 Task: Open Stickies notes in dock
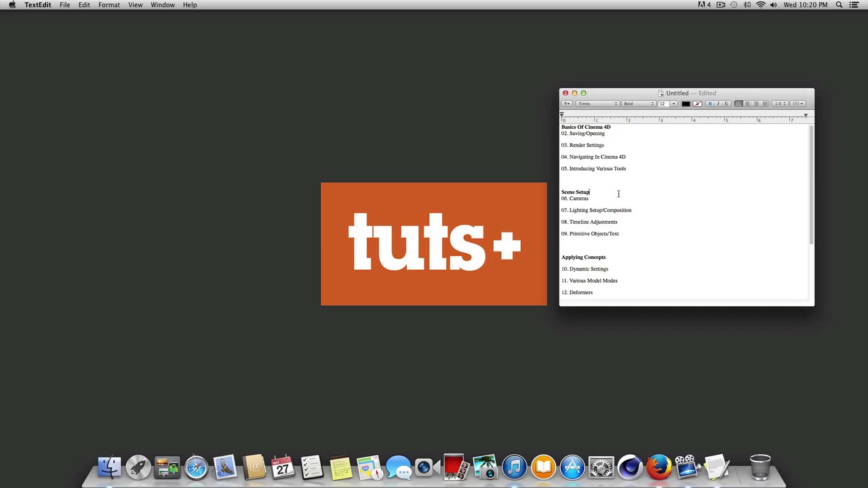tap(340, 467)
